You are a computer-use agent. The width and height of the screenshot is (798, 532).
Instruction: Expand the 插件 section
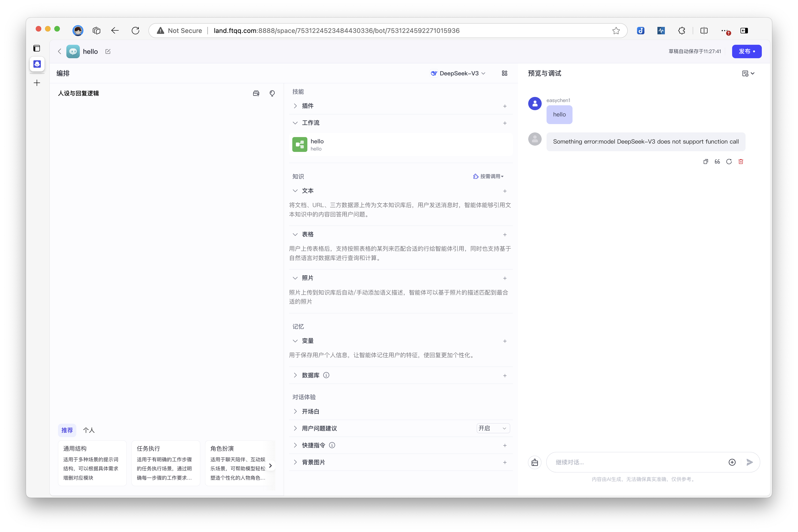(295, 106)
